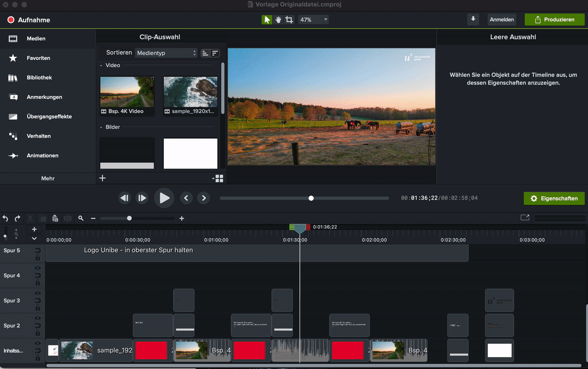Open the Übergangseffekte panel
The height and width of the screenshot is (369, 588).
pos(49,117)
